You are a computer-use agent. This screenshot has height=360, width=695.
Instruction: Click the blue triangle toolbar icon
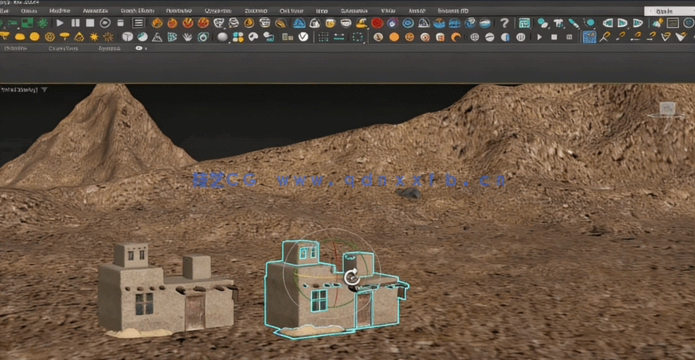pos(299,23)
